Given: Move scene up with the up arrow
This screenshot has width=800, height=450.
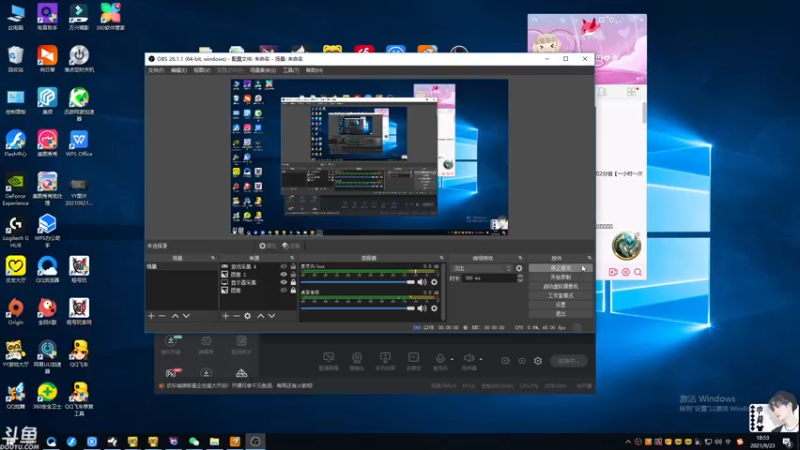Looking at the screenshot, I should pyautogui.click(x=175, y=316).
